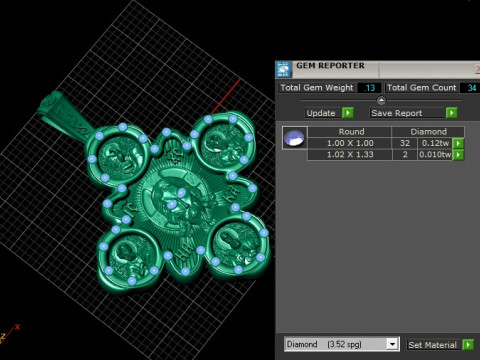480x360 pixels.
Task: Click the 0.12tw weight cell
Action: pyautogui.click(x=435, y=143)
